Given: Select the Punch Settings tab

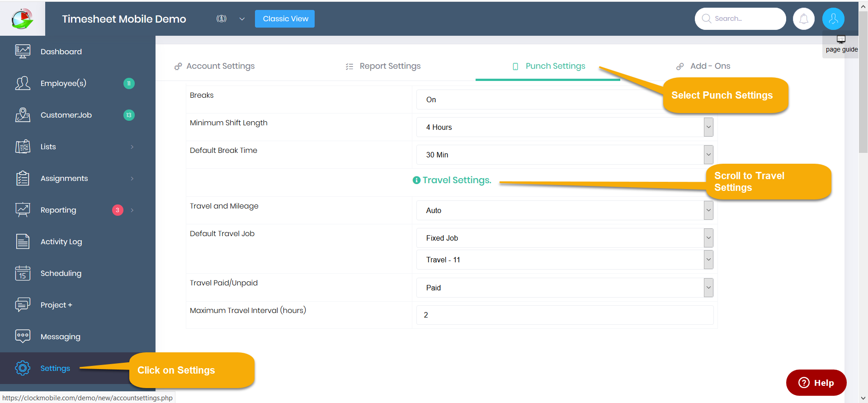Looking at the screenshot, I should click(548, 66).
